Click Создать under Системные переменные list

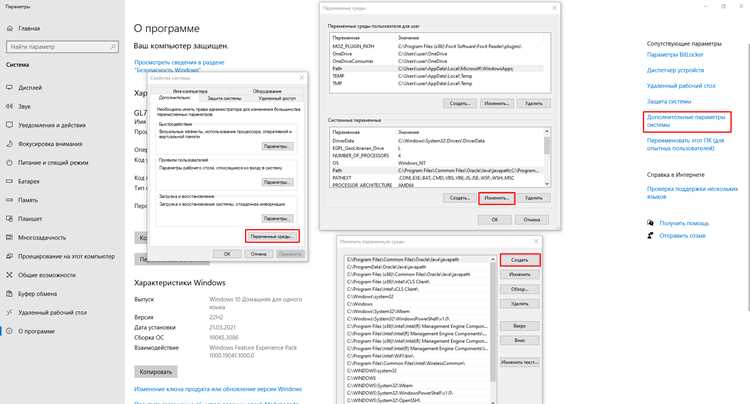click(460, 198)
